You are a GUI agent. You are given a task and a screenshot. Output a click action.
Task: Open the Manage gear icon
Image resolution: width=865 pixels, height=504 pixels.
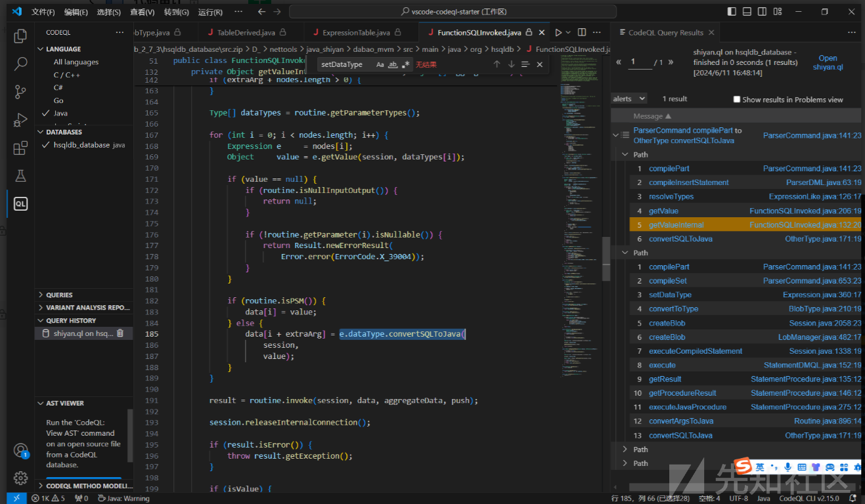[x=20, y=478]
